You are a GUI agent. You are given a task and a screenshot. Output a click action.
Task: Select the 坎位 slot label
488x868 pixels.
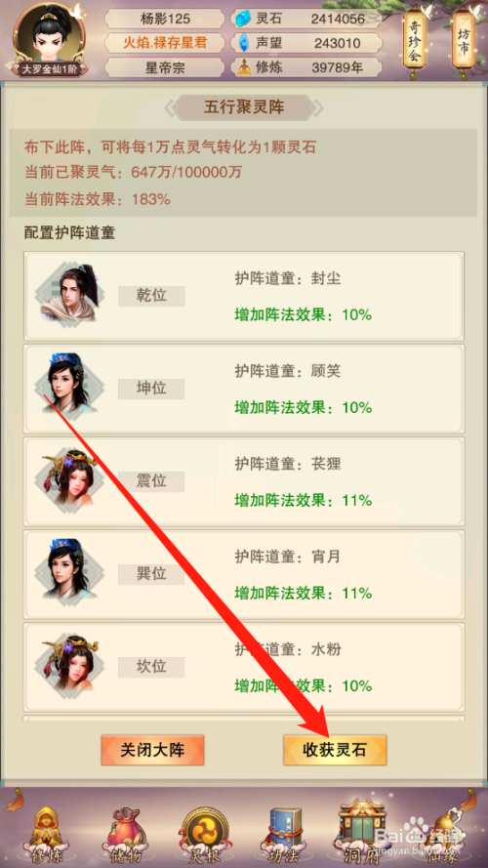coord(151,667)
